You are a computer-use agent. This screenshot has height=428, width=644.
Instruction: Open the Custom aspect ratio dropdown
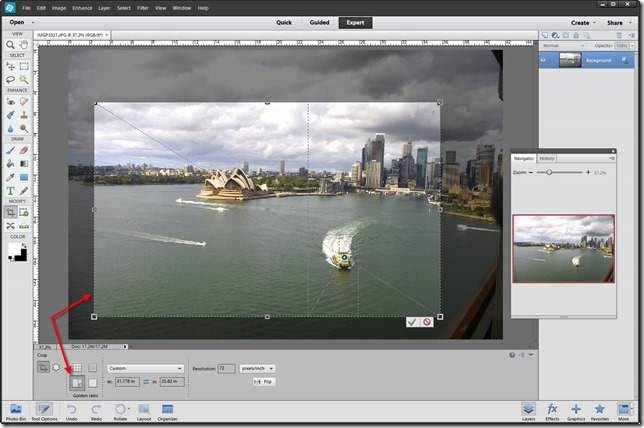point(145,368)
